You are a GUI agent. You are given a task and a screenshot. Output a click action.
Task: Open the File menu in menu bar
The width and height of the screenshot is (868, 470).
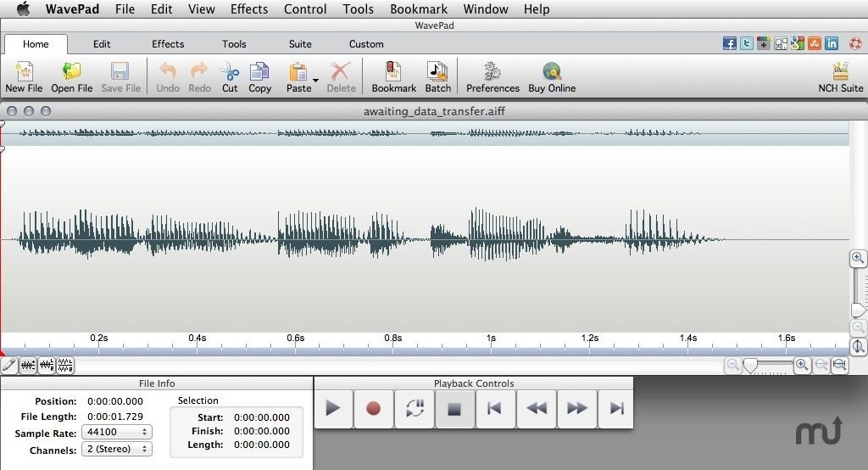(x=125, y=8)
